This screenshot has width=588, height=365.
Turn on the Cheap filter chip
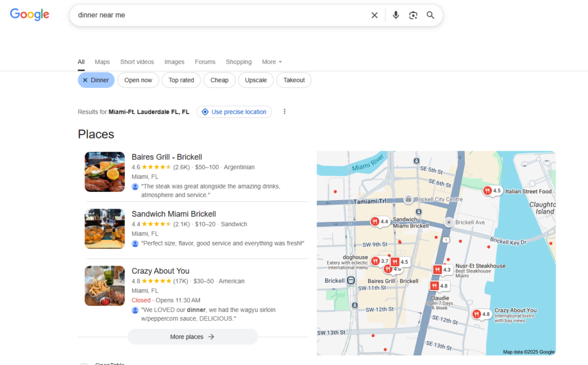219,80
